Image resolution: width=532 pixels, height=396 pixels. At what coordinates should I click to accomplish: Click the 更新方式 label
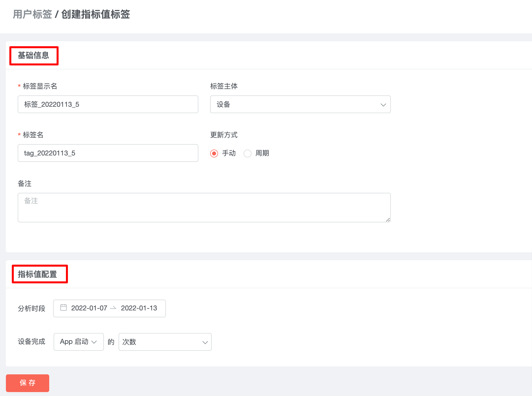coord(224,135)
